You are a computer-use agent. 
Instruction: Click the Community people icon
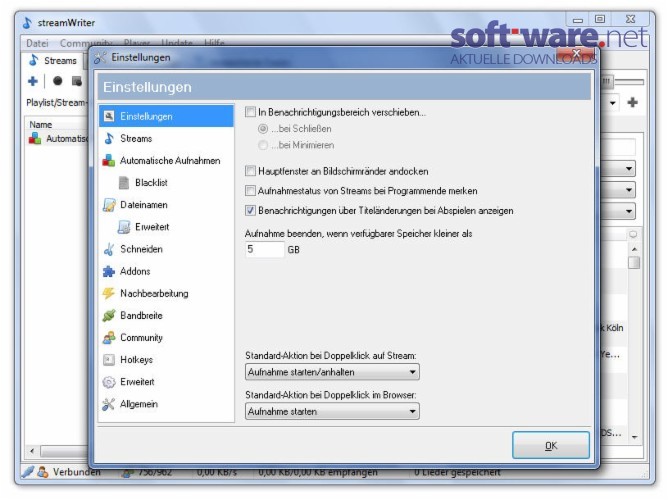pos(109,338)
